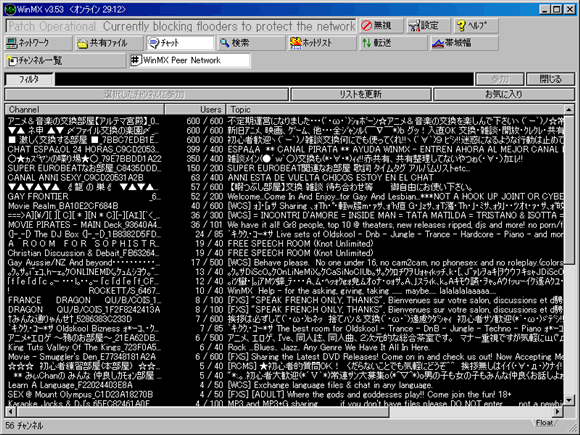Click the ヘルプ button
This screenshot has height=435, width=580.
pyautogui.click(x=476, y=26)
